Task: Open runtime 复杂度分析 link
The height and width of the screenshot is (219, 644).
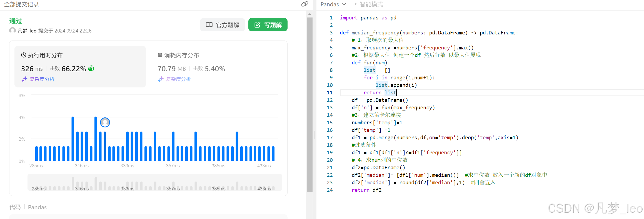Action: pos(42,79)
